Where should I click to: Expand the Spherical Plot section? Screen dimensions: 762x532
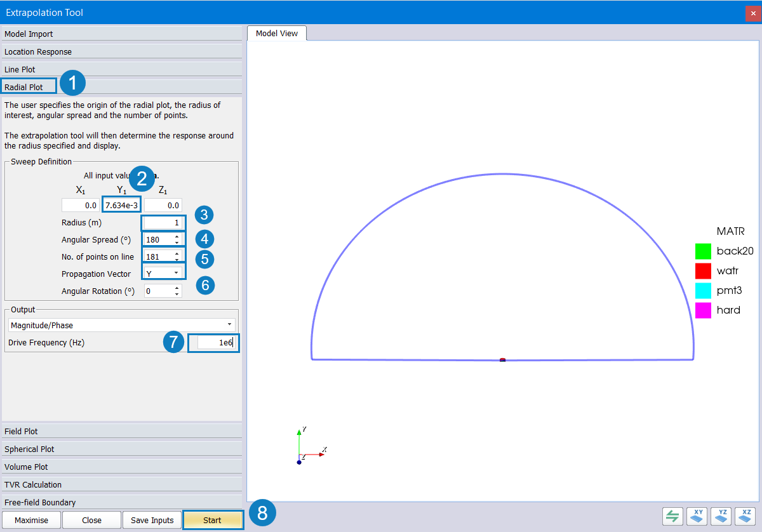point(122,449)
